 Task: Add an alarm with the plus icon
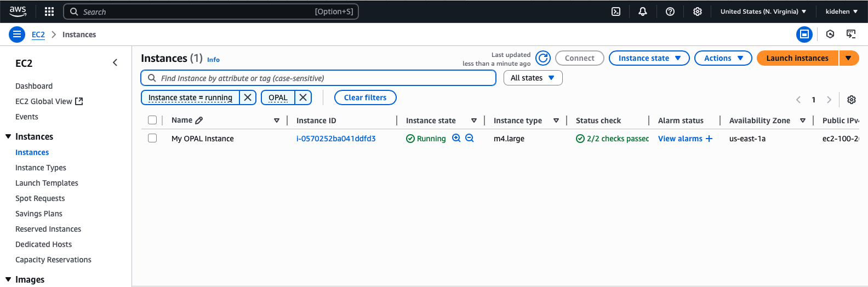(709, 139)
